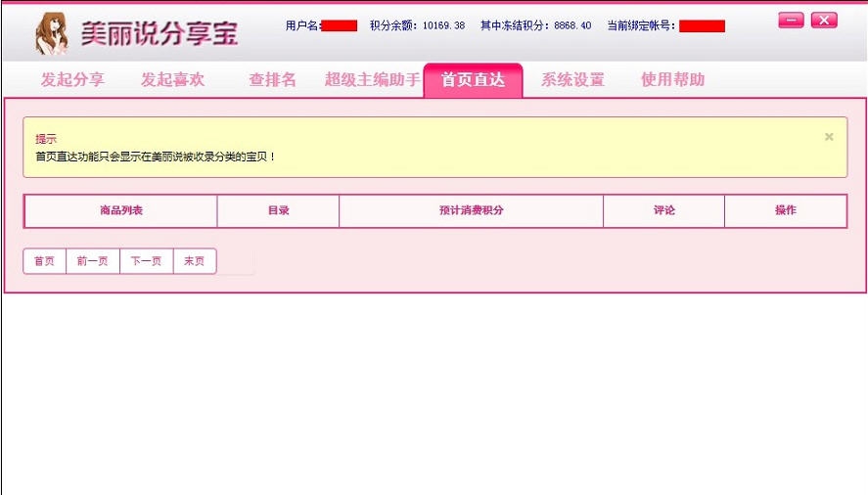The width and height of the screenshot is (868, 495).
Task: Go to 下一页 page
Action: (146, 261)
